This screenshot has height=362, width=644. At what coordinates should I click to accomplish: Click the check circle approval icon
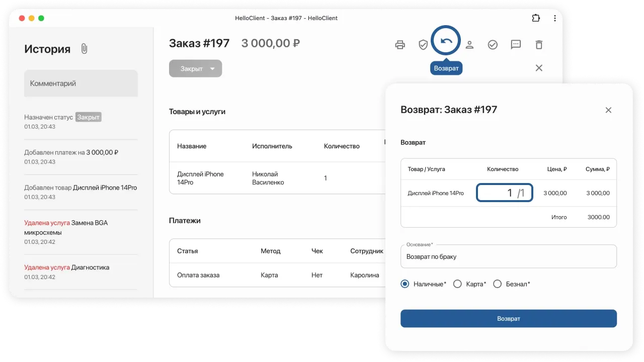click(492, 44)
